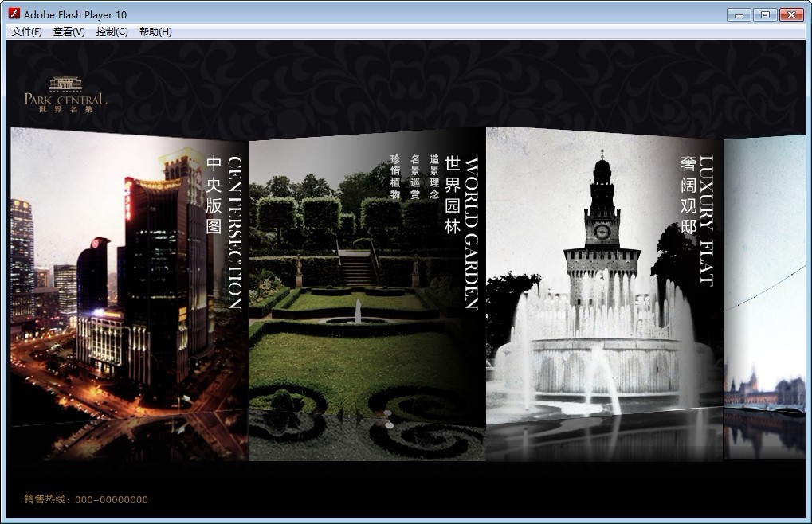This screenshot has height=524, width=812.
Task: Open the 控制(C) menu
Action: click(x=112, y=32)
